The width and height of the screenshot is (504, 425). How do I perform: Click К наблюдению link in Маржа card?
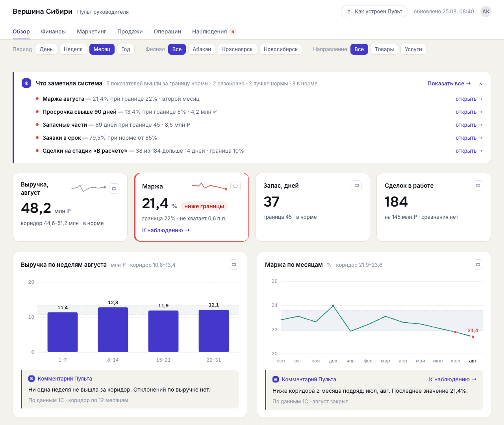pyautogui.click(x=166, y=230)
